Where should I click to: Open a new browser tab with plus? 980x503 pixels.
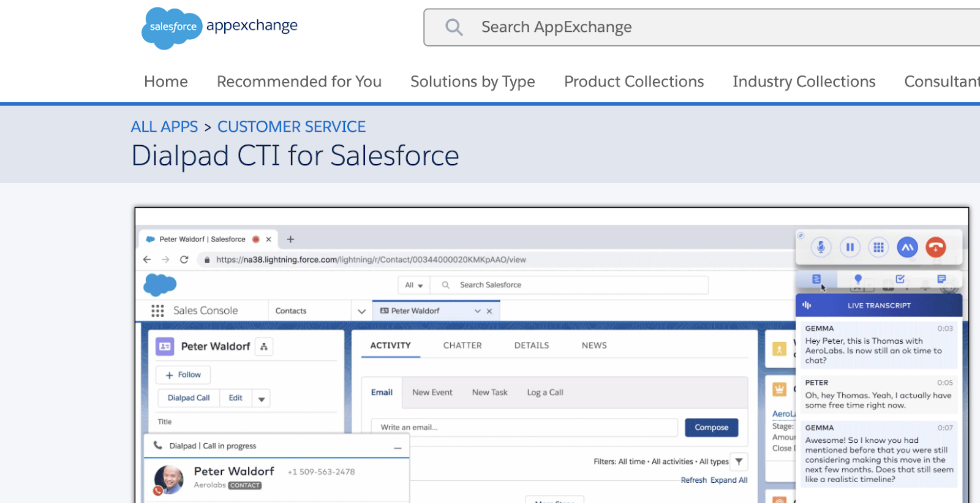coord(290,240)
